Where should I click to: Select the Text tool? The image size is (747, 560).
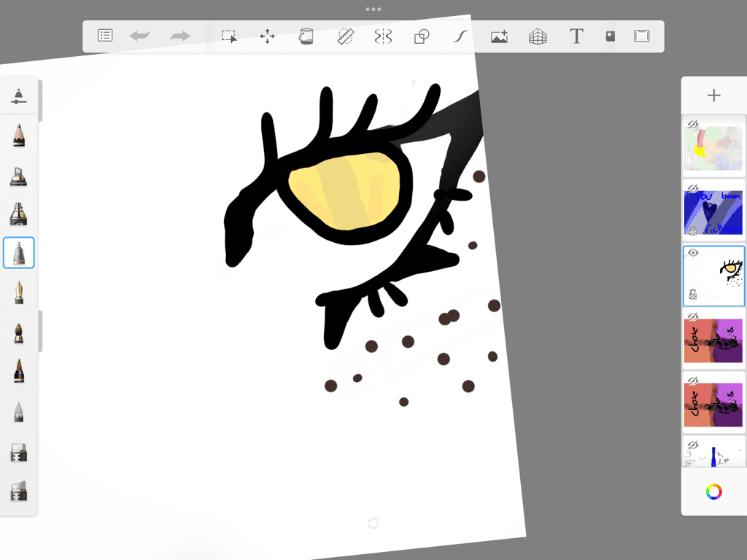pos(576,36)
